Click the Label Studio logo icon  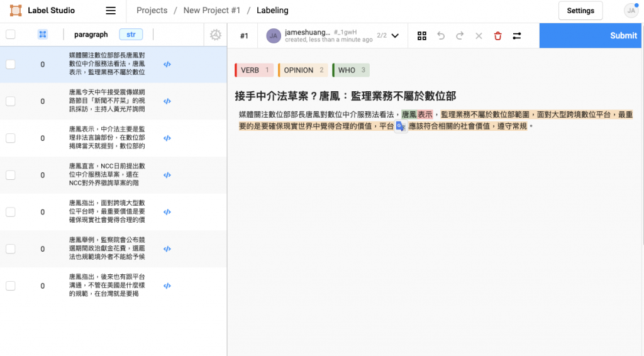coord(16,10)
